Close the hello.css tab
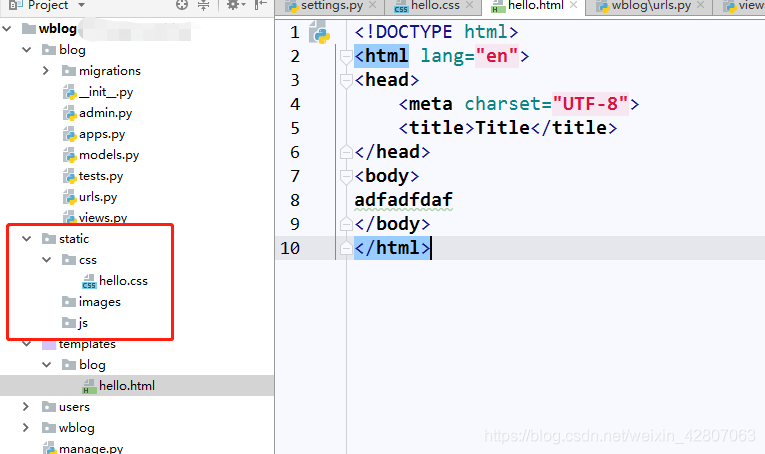The image size is (765, 454). pyautogui.click(x=469, y=5)
